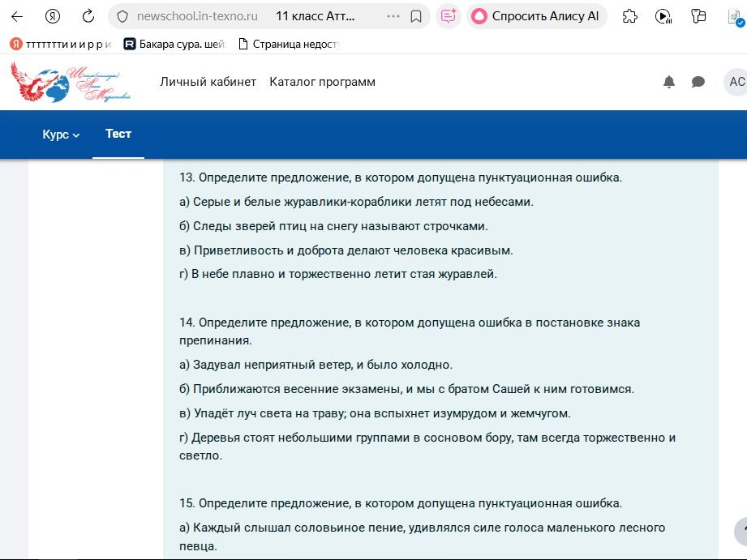Click the 11 класс Атт... page title
The height and width of the screenshot is (560, 747).
click(315, 16)
